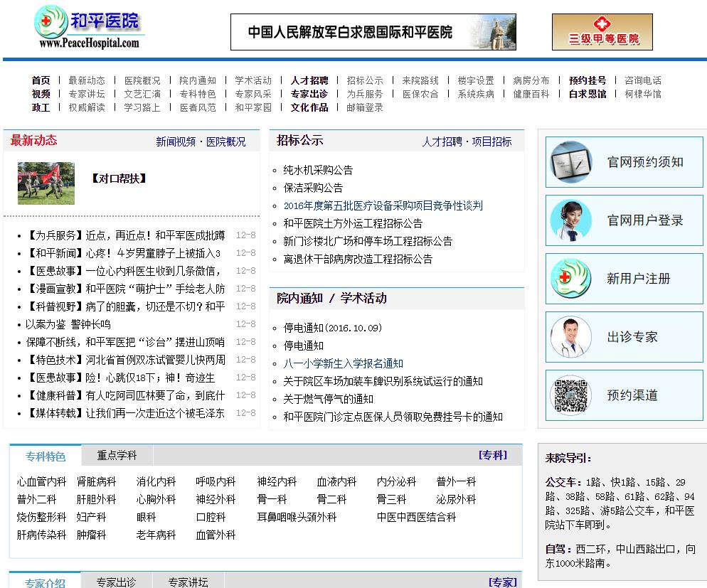Go to 人才招聘 in the top navigation

click(x=309, y=80)
